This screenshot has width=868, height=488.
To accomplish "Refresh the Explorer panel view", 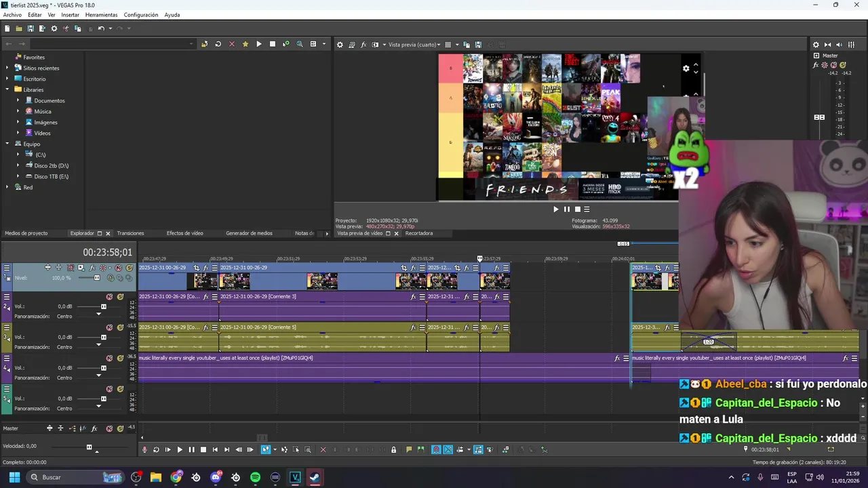I will pos(218,44).
